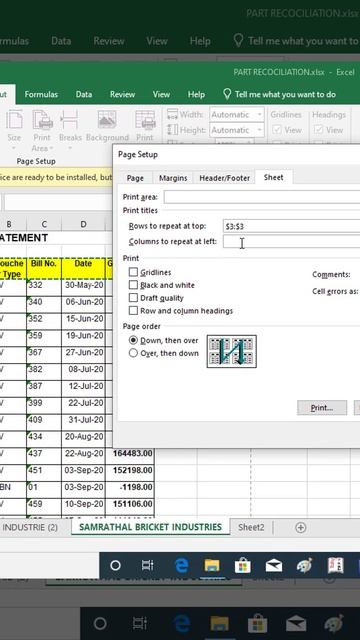Screen dimensions: 360x640
Task: Click the yellow Bill No. header cell
Action: pos(44,269)
